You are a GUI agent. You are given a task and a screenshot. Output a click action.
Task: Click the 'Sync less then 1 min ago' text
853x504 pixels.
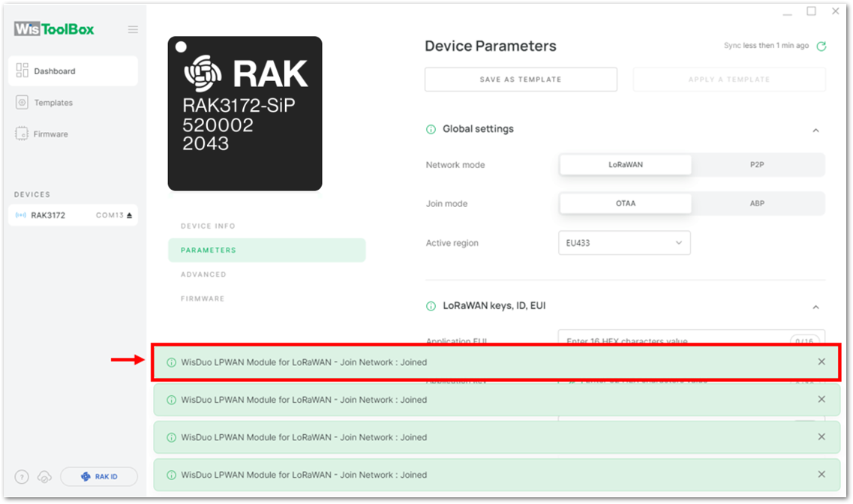(x=766, y=46)
